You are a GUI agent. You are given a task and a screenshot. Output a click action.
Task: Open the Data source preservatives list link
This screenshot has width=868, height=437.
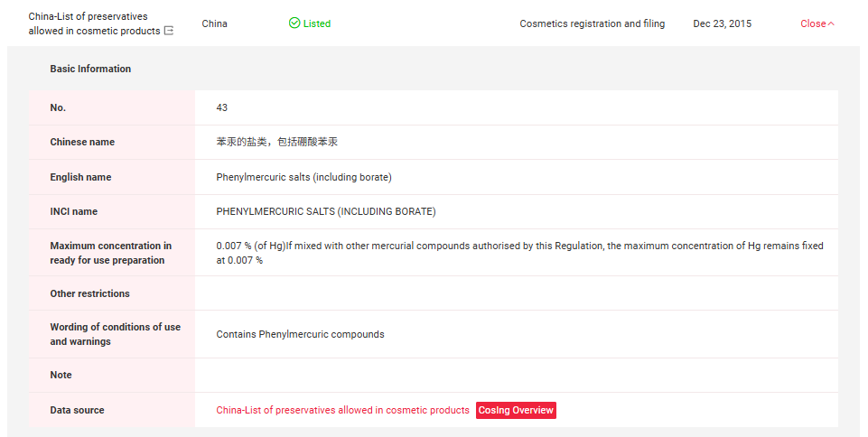click(342, 410)
